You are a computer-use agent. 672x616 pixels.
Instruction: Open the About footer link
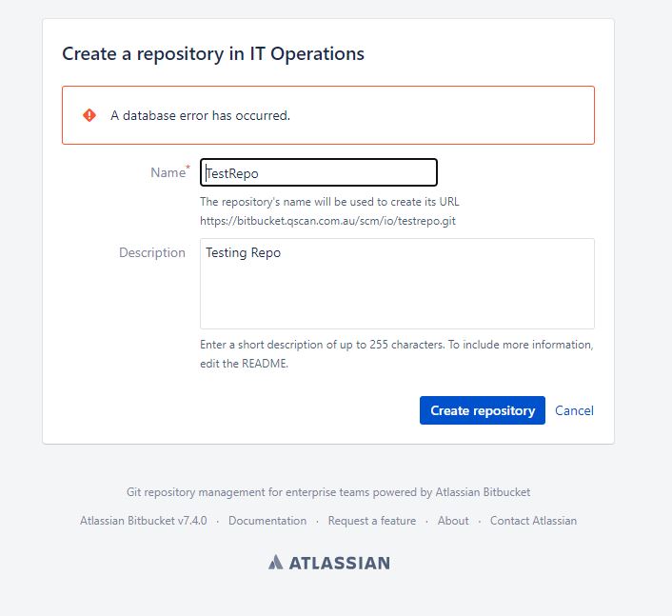click(x=453, y=521)
